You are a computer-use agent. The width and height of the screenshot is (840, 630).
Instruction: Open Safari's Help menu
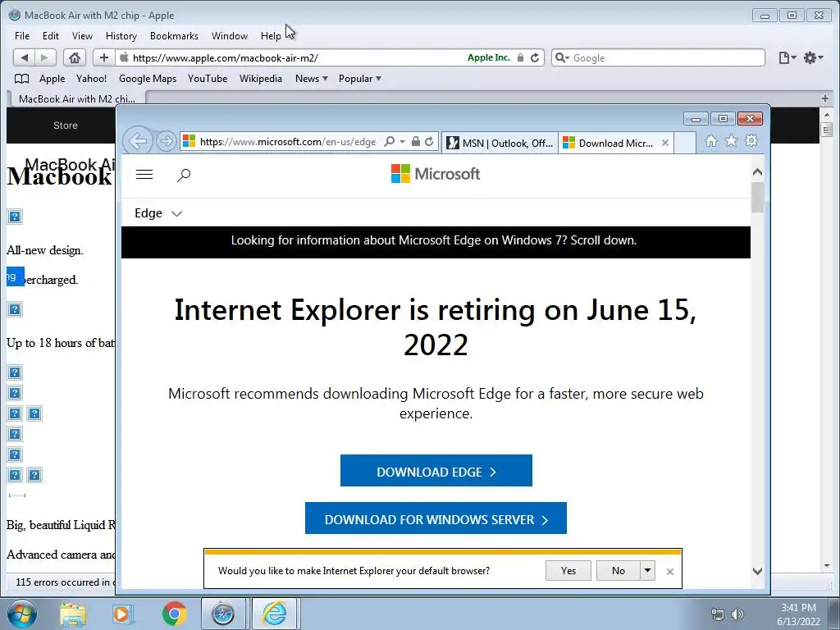point(271,36)
